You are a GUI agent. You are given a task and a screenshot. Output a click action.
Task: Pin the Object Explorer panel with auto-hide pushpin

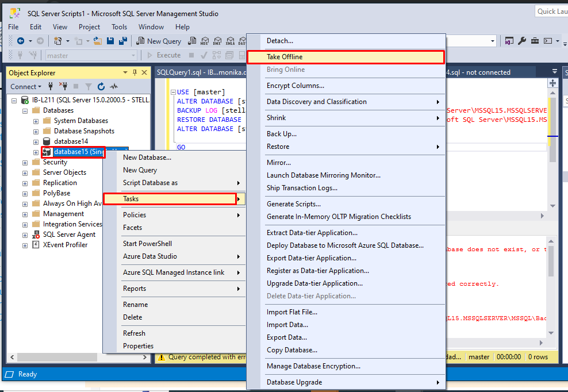(135, 72)
